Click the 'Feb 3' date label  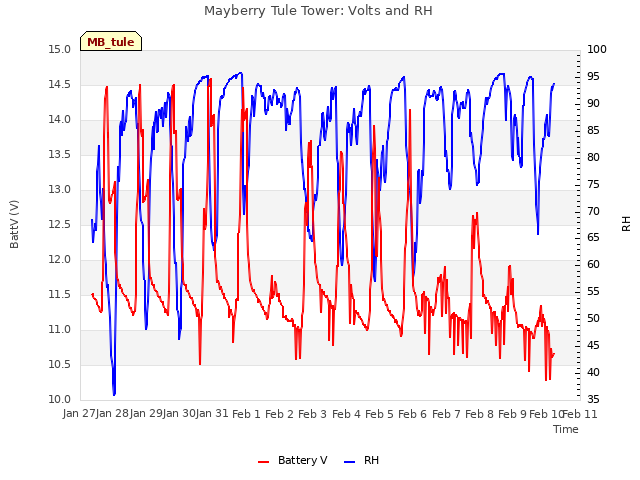point(313,414)
